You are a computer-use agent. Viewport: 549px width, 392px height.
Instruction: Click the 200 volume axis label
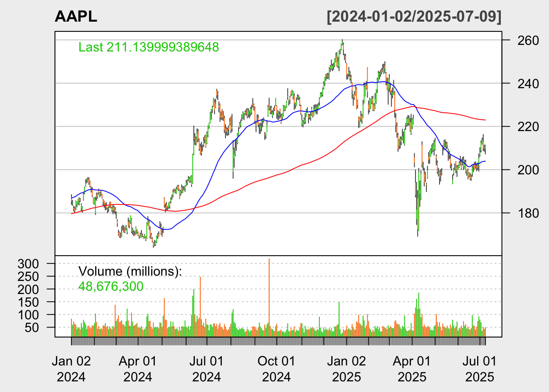(29, 289)
